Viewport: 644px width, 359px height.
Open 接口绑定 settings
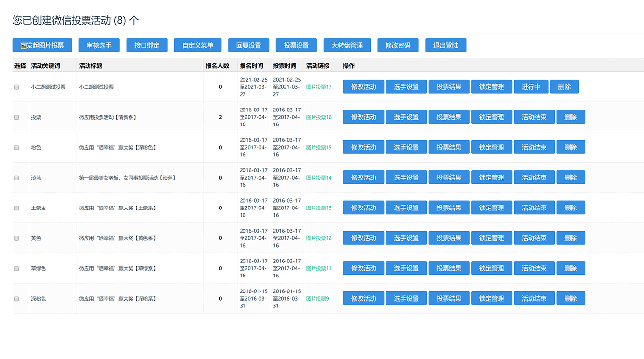coord(147,45)
